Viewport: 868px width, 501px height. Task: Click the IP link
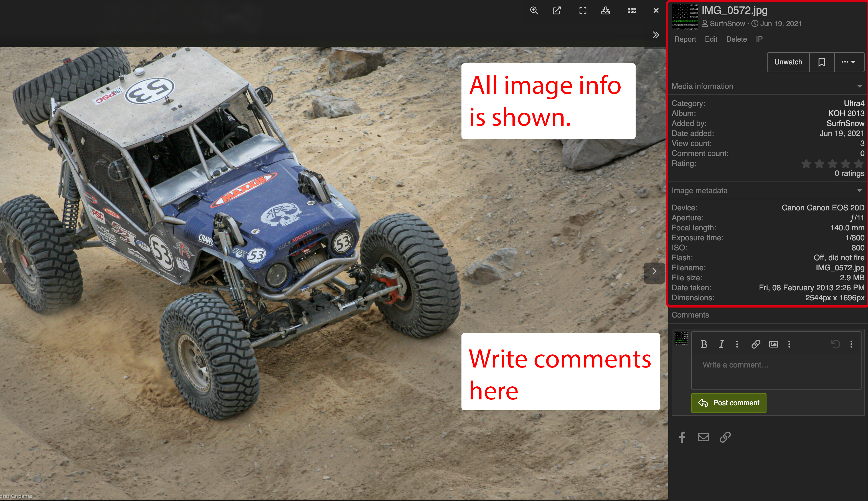pos(759,39)
